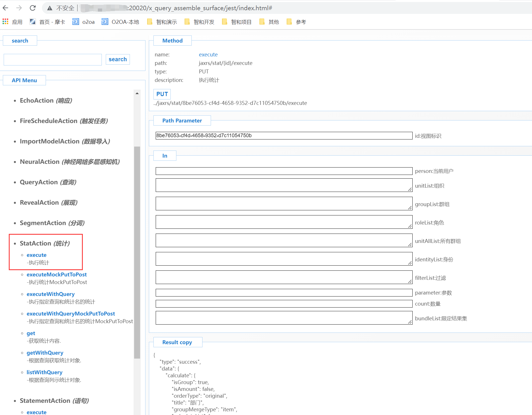
Task: Click the insecure site warning icon
Action: pos(50,8)
